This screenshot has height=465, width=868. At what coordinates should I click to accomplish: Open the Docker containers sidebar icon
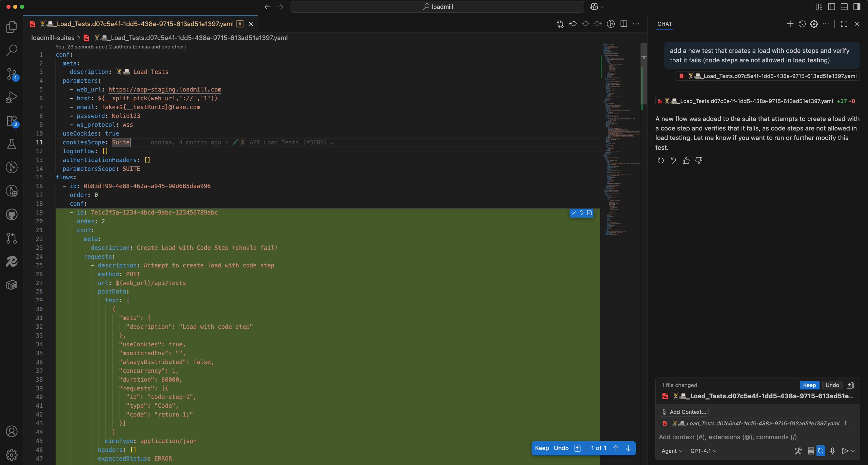pos(12,285)
